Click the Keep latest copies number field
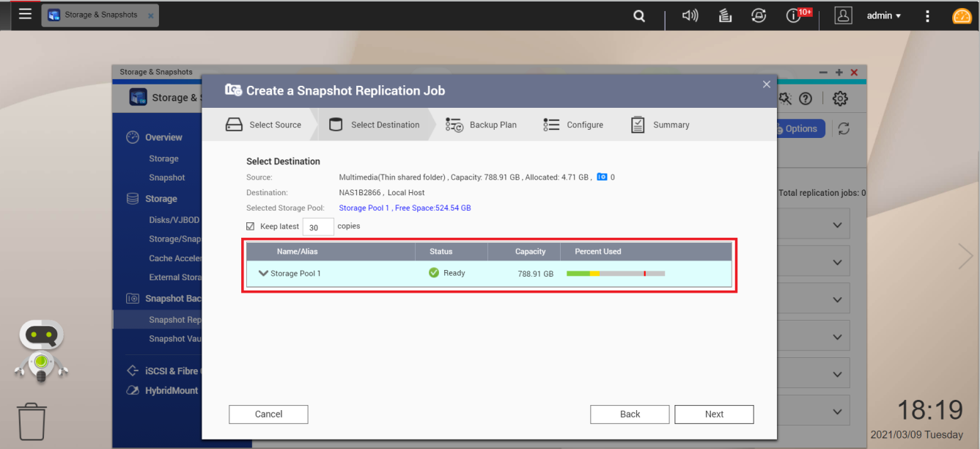 pyautogui.click(x=318, y=227)
